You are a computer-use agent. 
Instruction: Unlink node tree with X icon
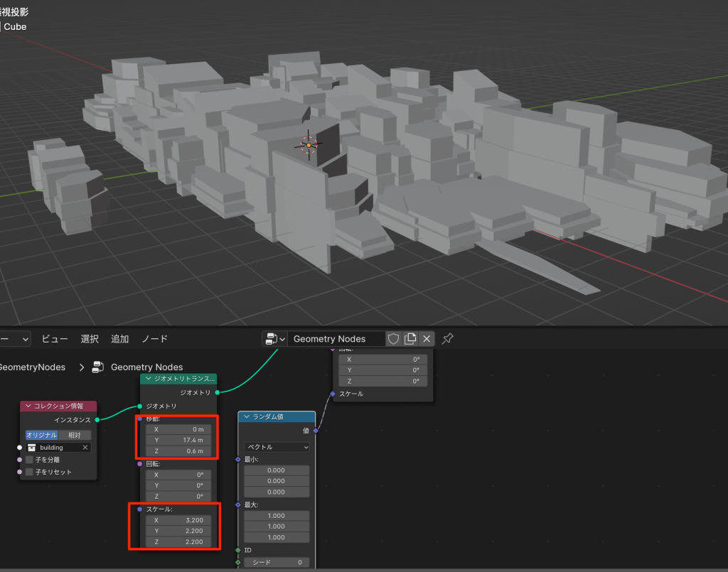pos(427,339)
